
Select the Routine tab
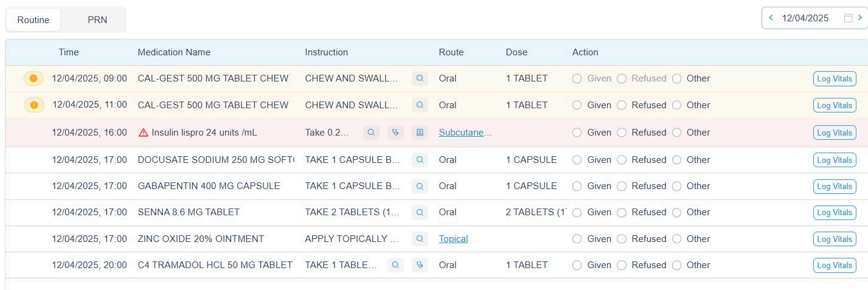(33, 20)
